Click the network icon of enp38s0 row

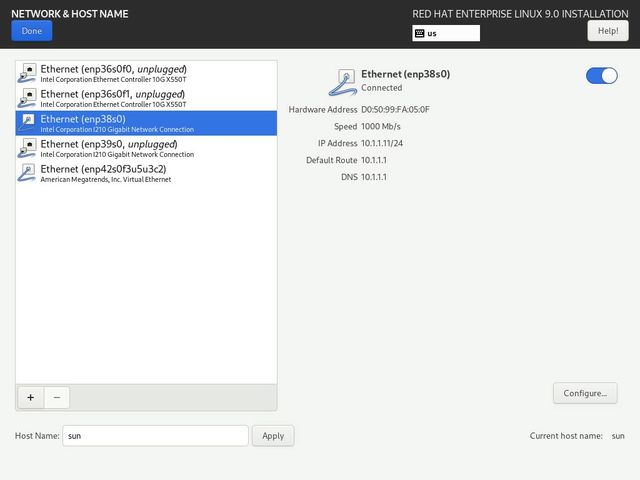[x=27, y=123]
